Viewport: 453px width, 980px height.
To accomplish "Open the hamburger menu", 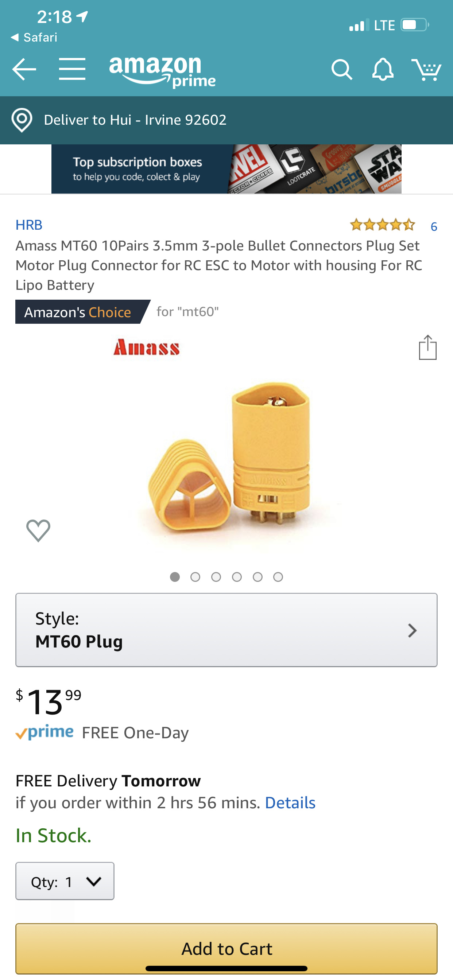I will (72, 69).
